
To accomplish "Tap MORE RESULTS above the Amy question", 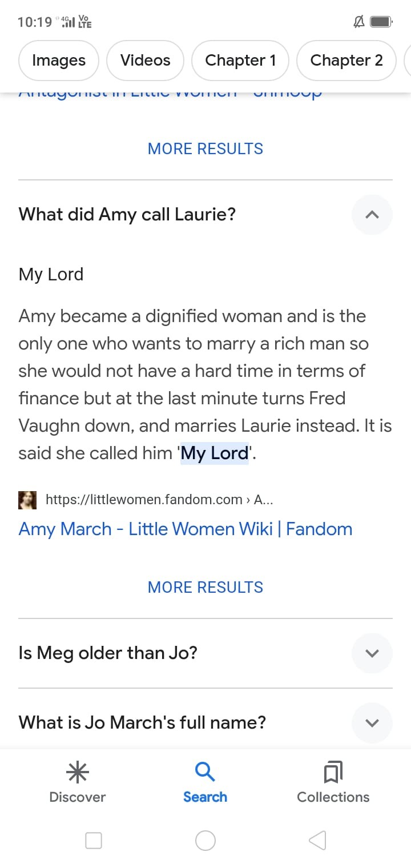I will click(205, 149).
